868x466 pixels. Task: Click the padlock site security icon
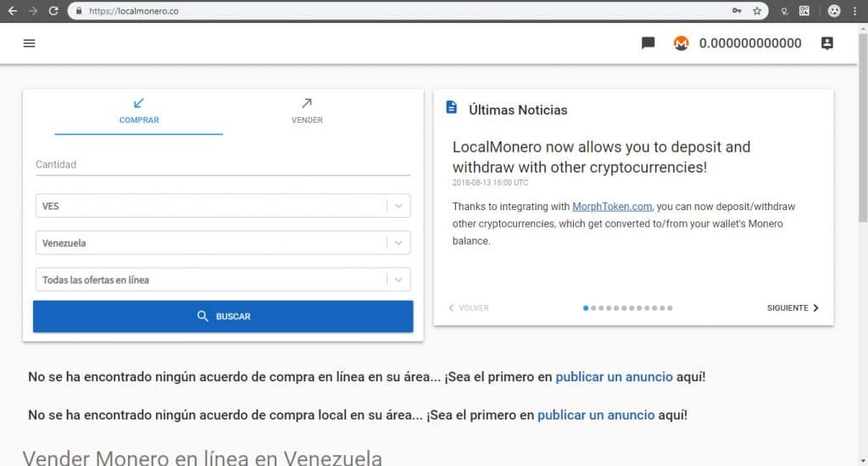tap(79, 10)
